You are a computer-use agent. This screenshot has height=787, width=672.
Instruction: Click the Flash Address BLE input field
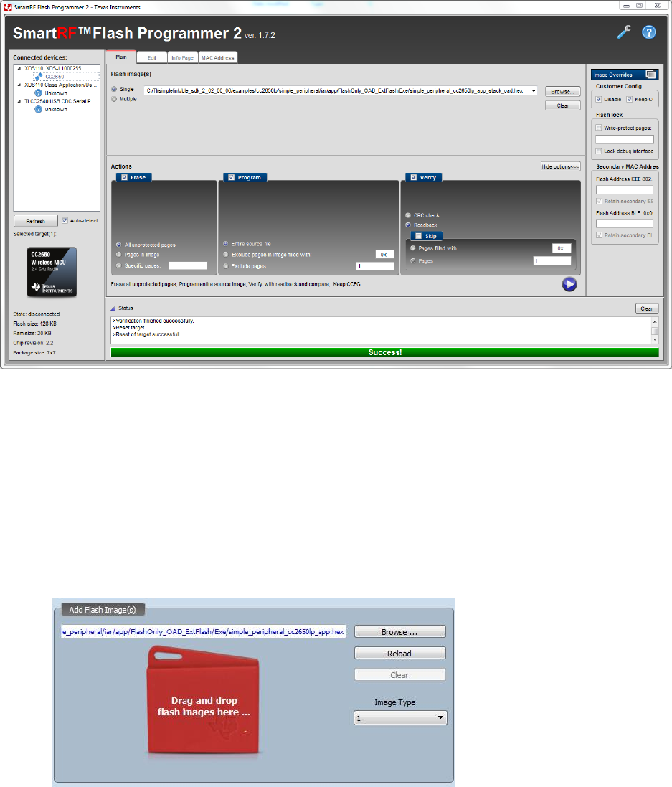point(625,223)
